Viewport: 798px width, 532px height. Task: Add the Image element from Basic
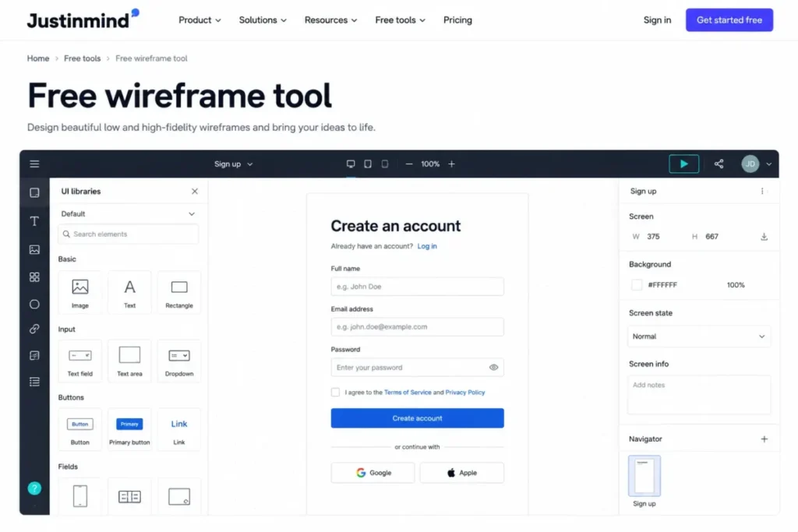point(80,292)
